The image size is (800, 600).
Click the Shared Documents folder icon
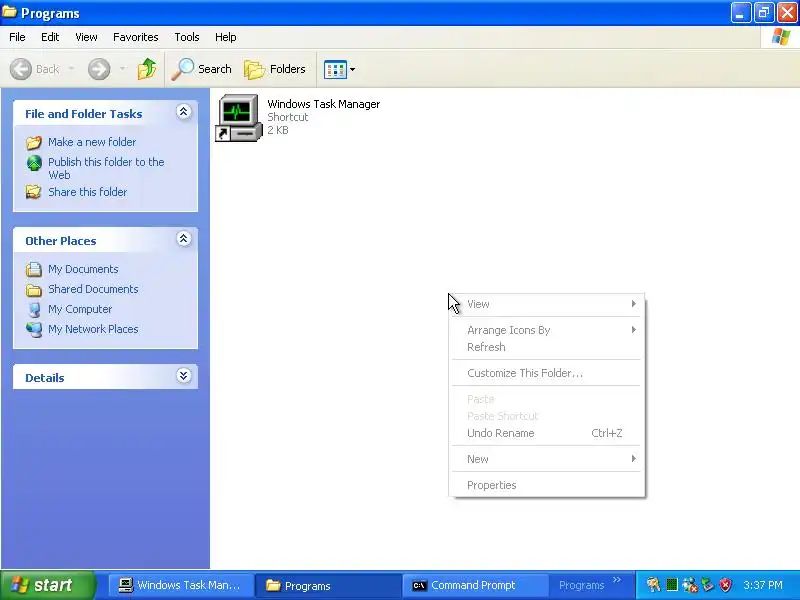[x=34, y=290]
